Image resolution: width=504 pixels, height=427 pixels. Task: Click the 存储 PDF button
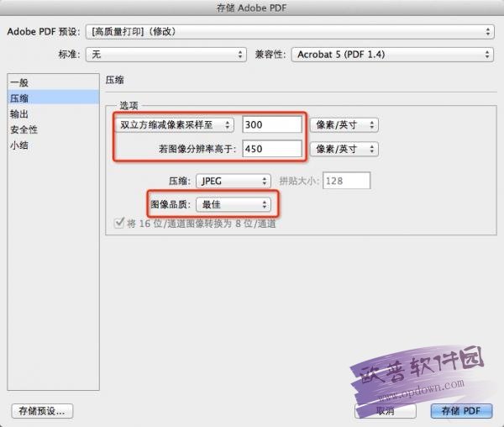(461, 411)
